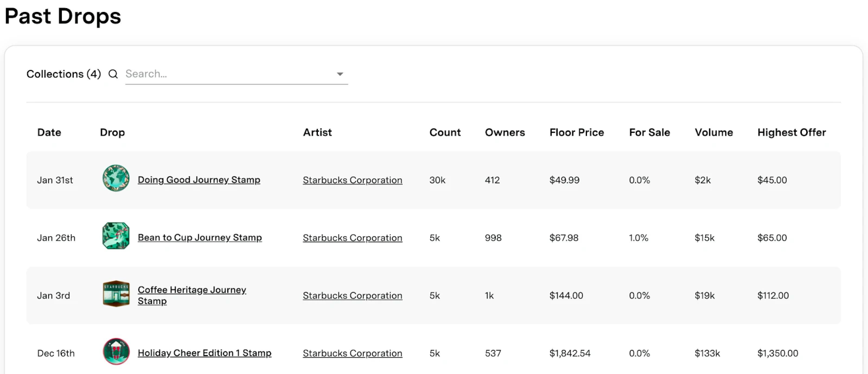This screenshot has height=374, width=868.
Task: Open the Doing Good Journey Stamp link
Action: coord(199,180)
